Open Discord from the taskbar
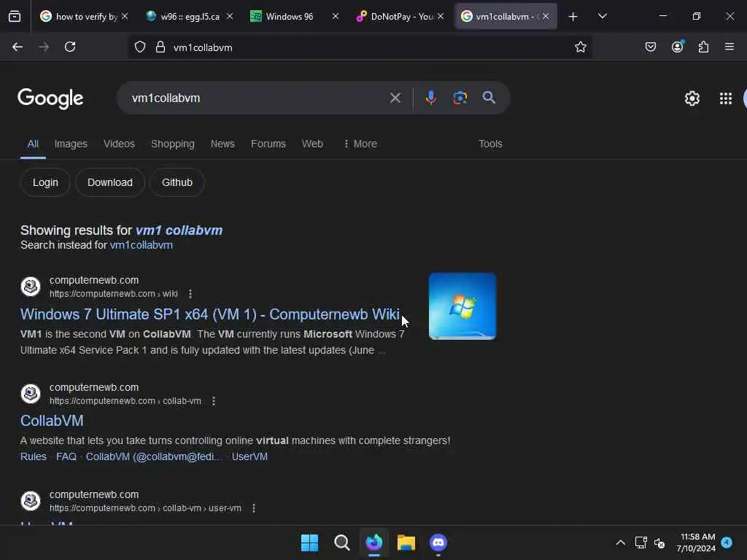Viewport: 747px width, 560px height. 438,542
